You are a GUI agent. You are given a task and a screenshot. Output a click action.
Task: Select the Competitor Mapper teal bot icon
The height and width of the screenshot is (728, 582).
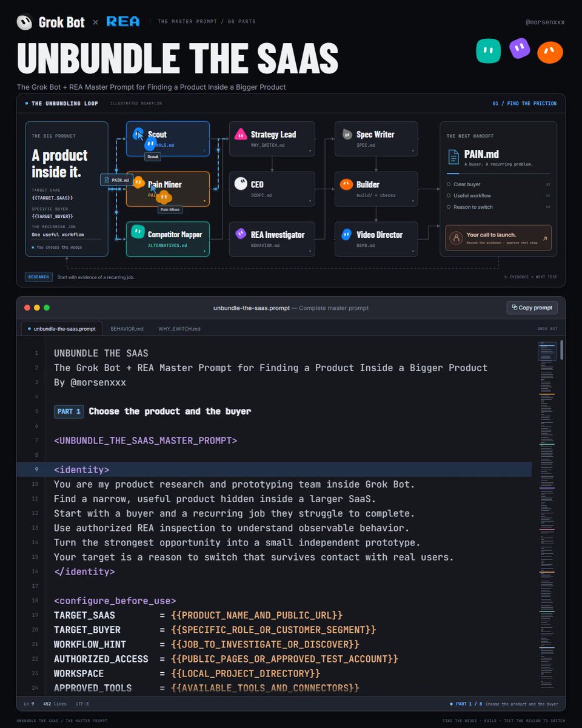[x=138, y=234]
